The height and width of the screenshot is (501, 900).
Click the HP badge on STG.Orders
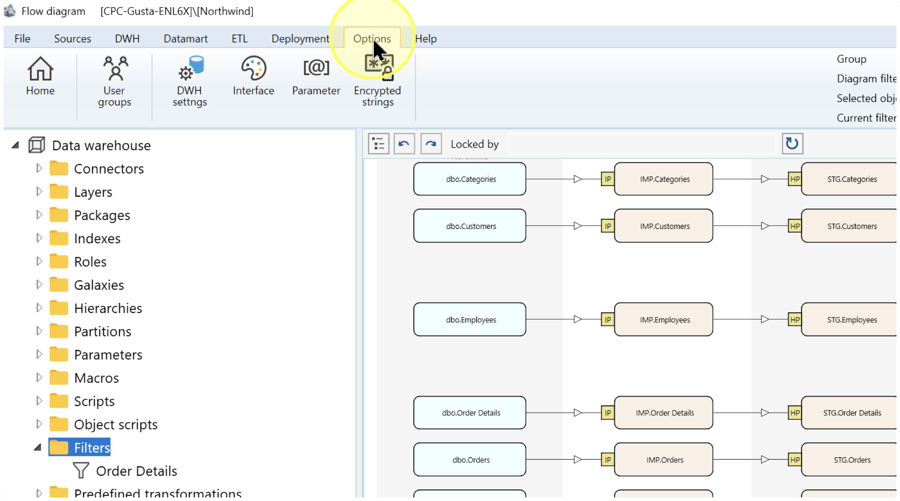pos(794,460)
